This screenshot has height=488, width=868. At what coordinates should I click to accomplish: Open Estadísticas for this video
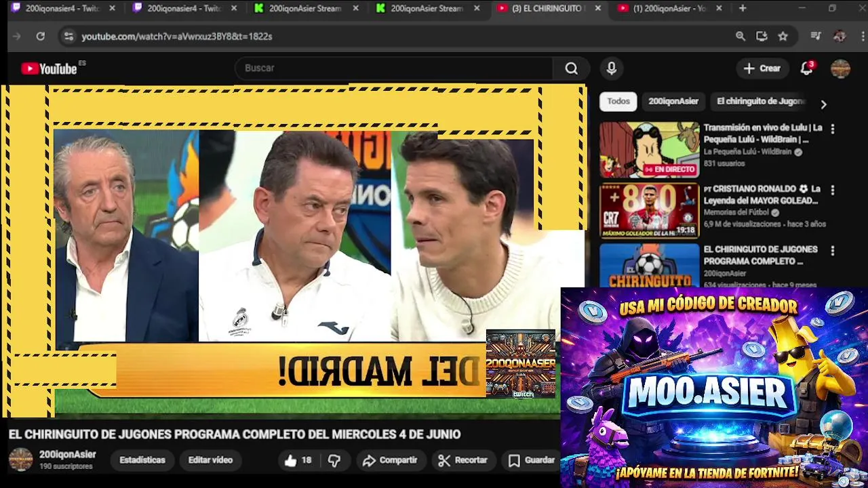tap(142, 460)
